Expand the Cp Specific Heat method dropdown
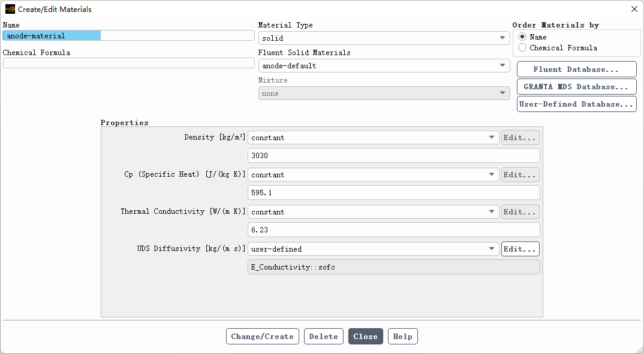644x354 pixels. pyautogui.click(x=373, y=175)
